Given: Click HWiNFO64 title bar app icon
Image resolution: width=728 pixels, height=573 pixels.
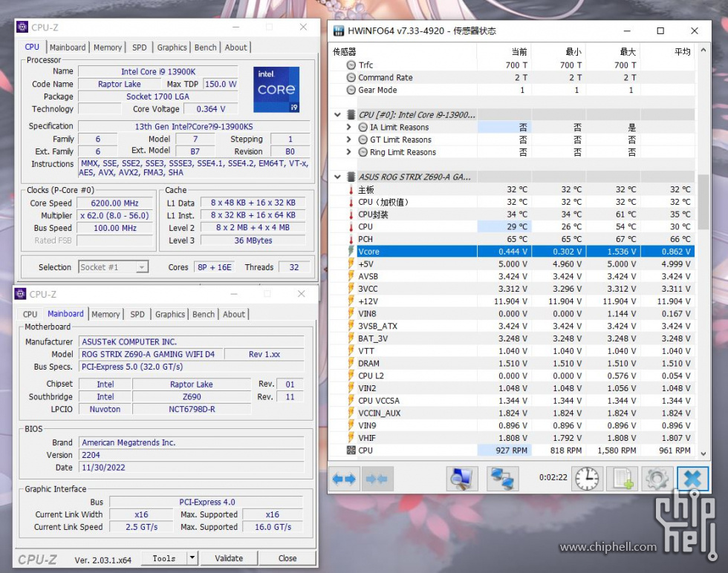Looking at the screenshot, I should 339,31.
